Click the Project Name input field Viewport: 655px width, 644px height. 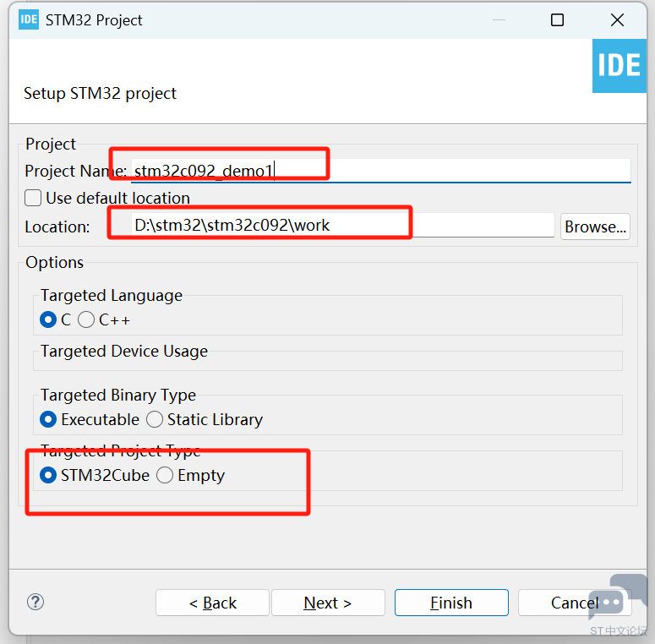tap(380, 171)
